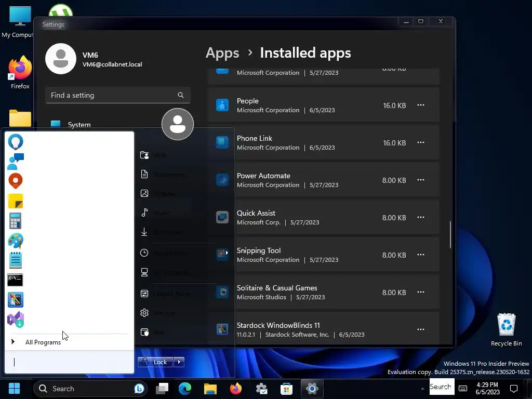Open Microsoft Store from the taskbar
Screen dimensions: 532x399
tap(286, 389)
